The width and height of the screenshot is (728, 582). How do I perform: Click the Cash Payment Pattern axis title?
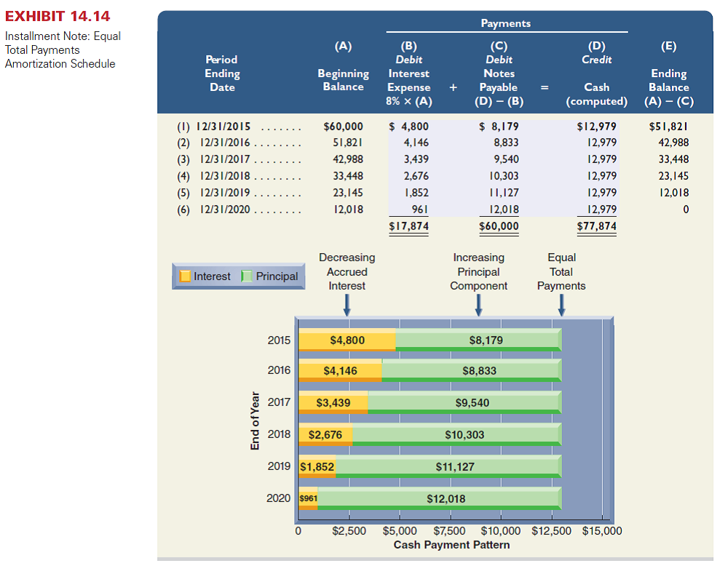pyautogui.click(x=451, y=545)
